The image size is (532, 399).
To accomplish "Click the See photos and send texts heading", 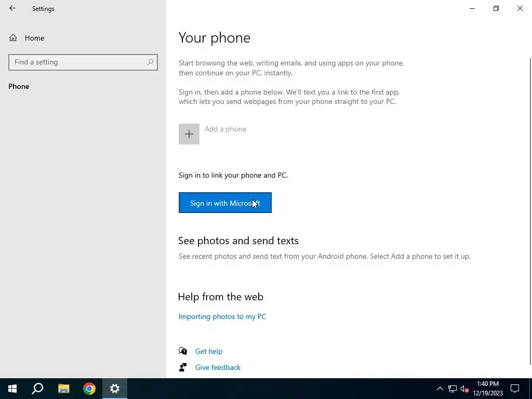I will [238, 241].
